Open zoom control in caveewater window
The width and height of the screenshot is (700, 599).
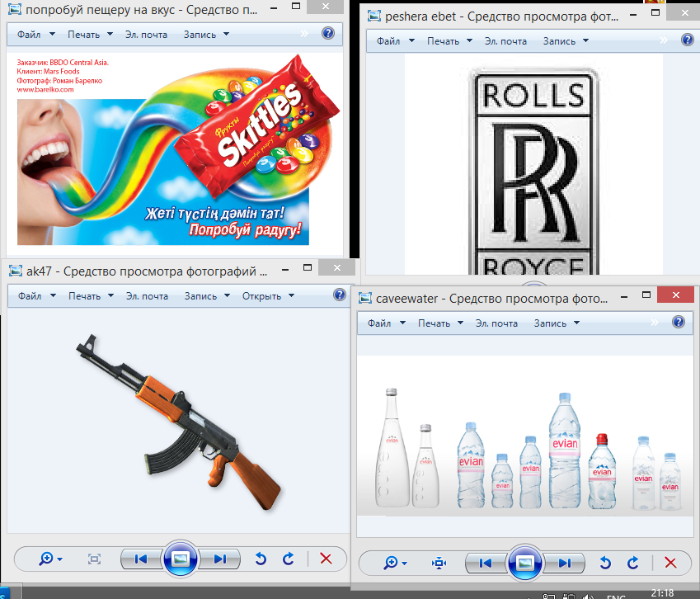395,563
